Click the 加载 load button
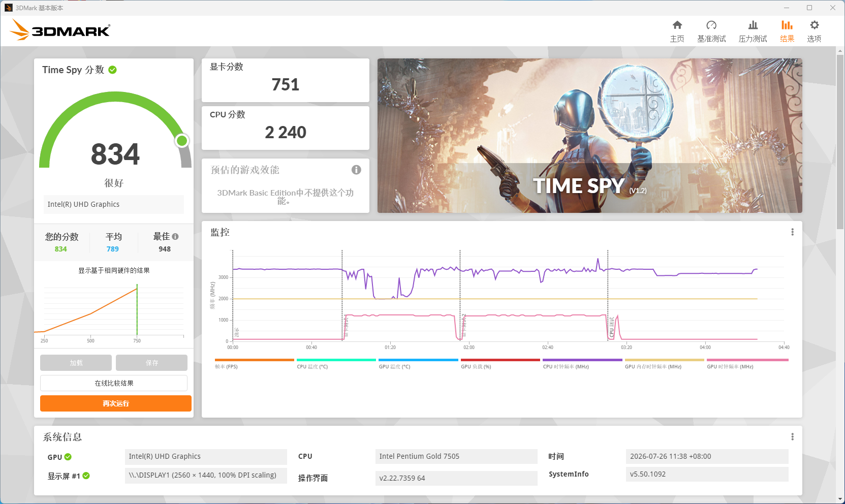 coord(76,363)
